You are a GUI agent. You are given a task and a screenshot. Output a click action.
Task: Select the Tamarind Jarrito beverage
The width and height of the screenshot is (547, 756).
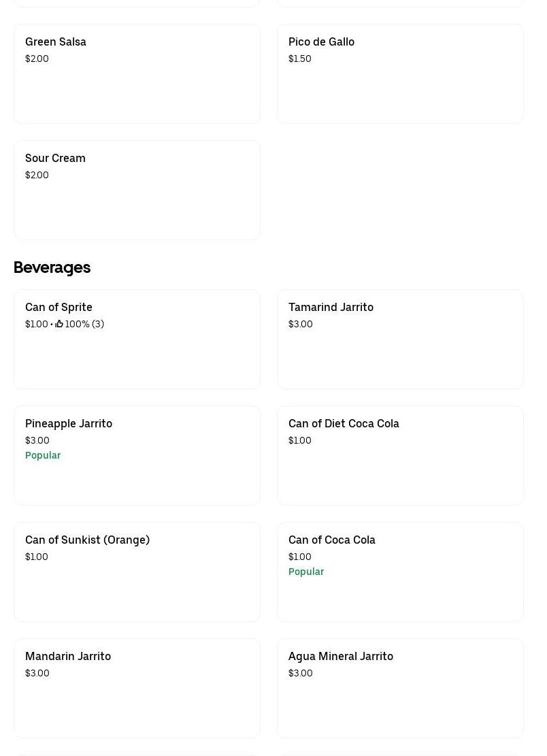click(331, 308)
